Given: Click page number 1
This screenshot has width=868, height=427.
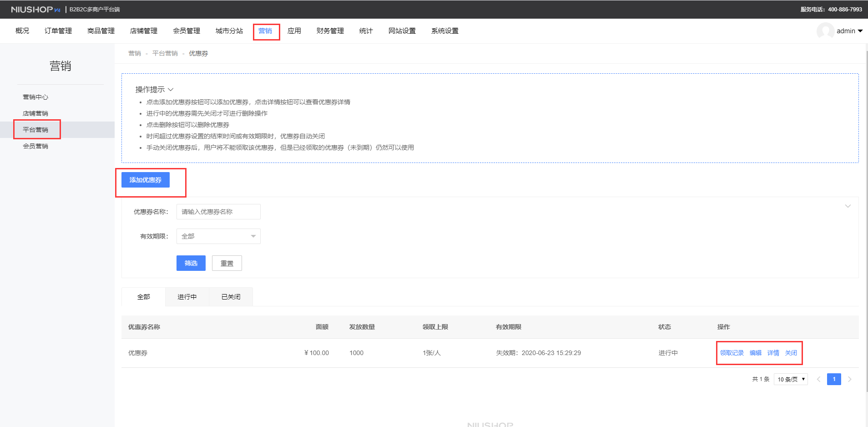Looking at the screenshot, I should (x=834, y=379).
